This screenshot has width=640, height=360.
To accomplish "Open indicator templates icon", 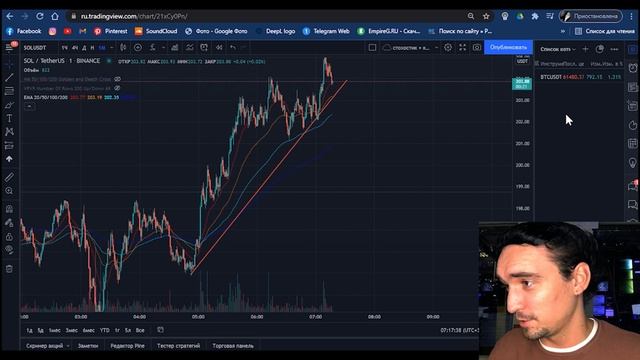I will [x=189, y=48].
